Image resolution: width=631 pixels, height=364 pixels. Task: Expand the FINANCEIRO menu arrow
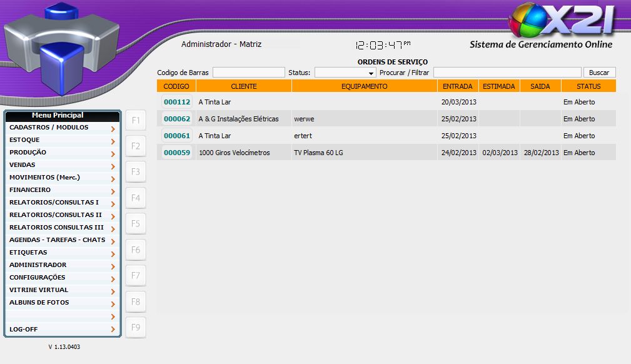point(113,191)
